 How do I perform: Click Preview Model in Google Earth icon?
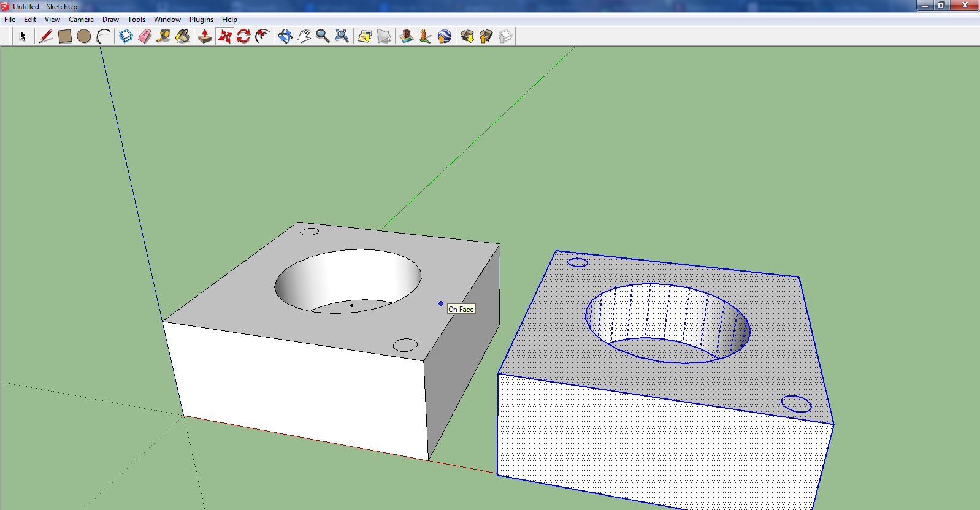point(445,36)
